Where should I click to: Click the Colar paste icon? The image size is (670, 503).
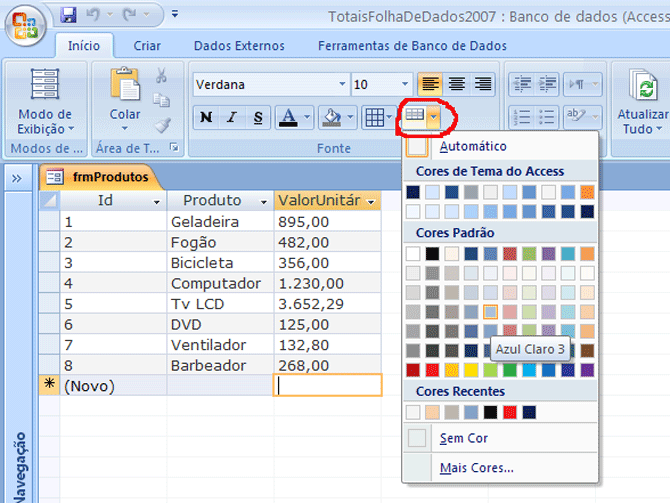(x=124, y=84)
